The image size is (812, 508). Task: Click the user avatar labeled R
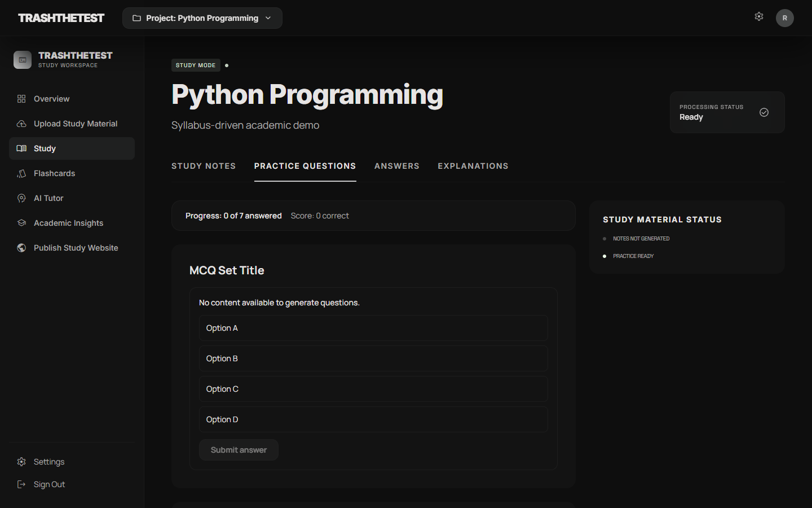(785, 18)
